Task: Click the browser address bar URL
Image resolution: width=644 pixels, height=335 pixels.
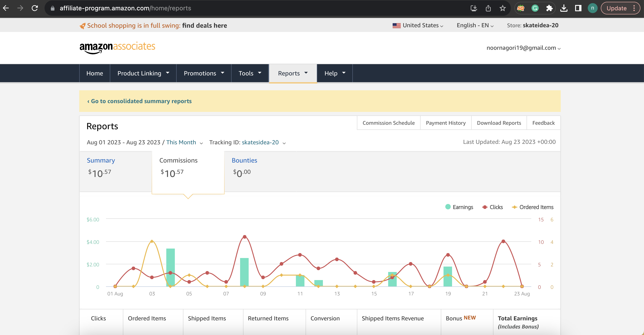Action: pyautogui.click(x=125, y=8)
